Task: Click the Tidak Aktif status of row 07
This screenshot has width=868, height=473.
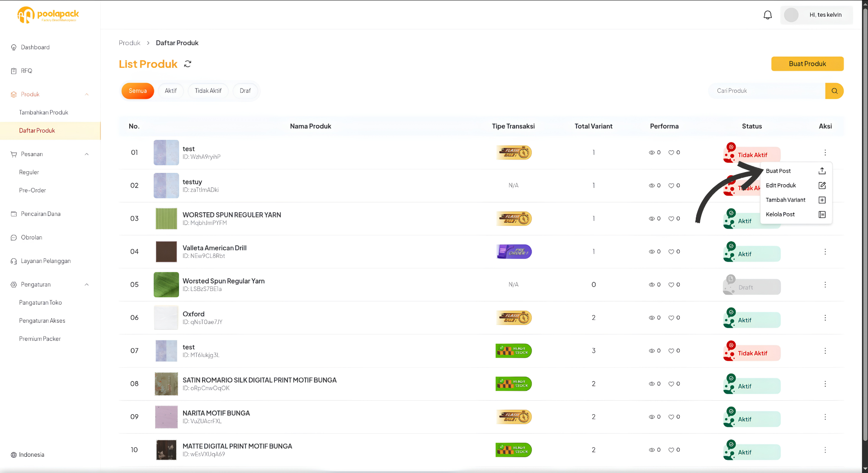Action: click(752, 352)
